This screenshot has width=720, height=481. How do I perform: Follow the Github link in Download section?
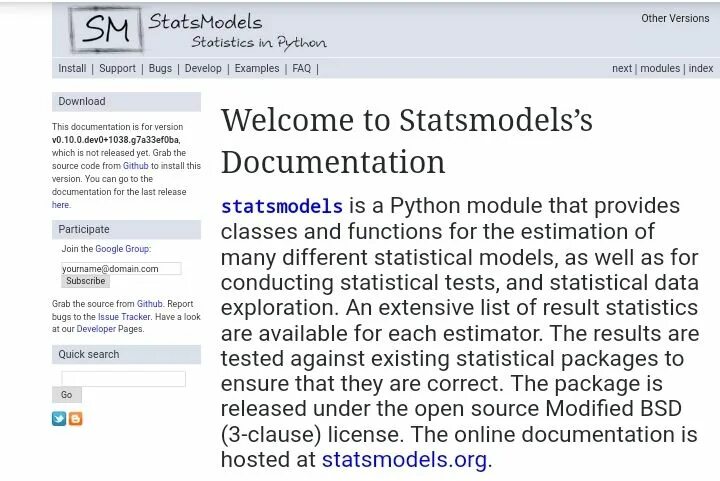(135, 166)
